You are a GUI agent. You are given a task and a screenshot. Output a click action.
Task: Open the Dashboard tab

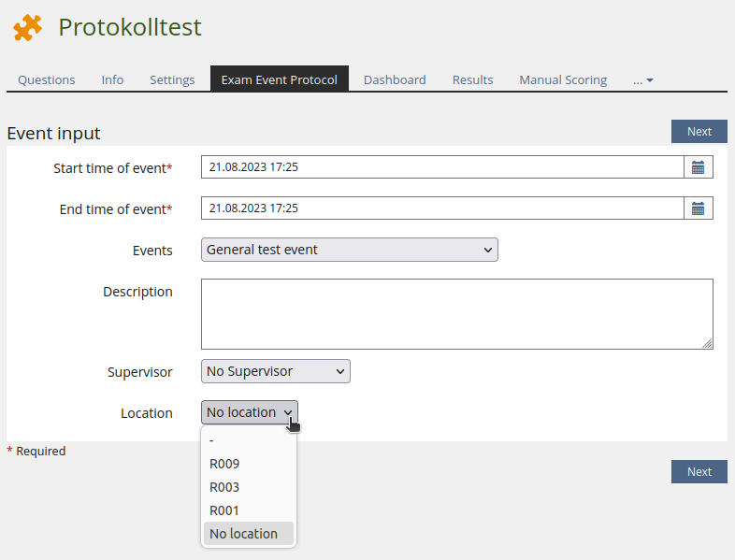395,80
